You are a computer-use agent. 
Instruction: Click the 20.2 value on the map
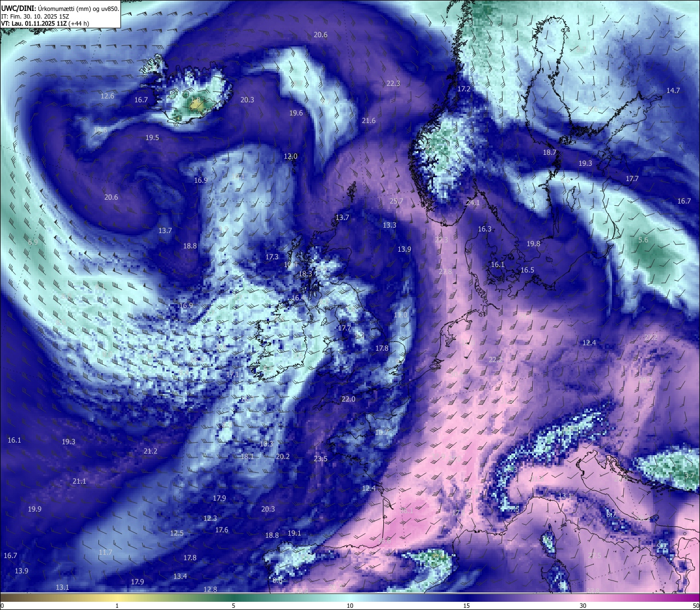point(283,456)
